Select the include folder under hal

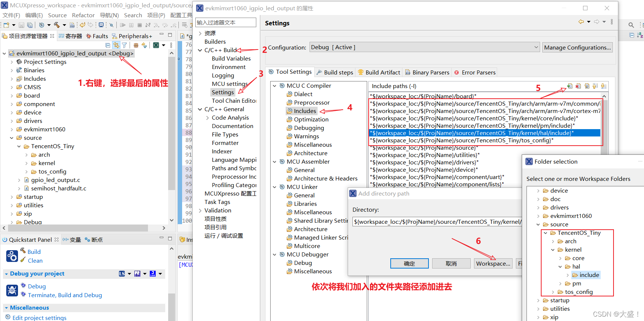(x=586, y=275)
